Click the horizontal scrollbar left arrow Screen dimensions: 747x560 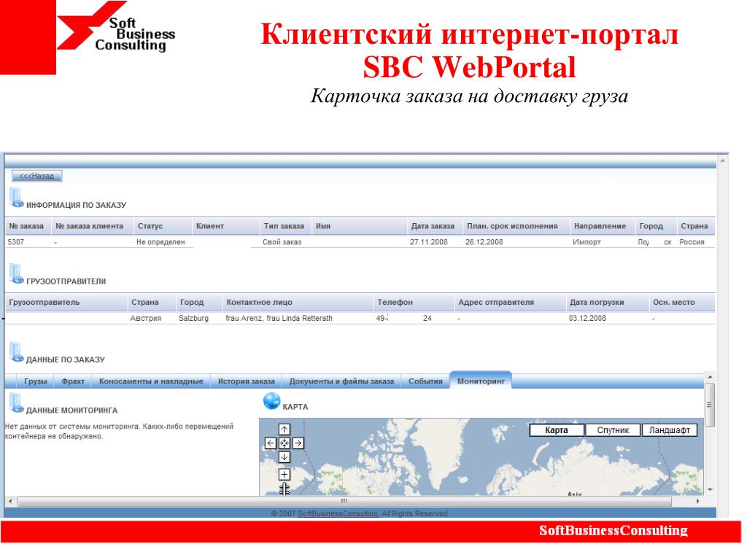(x=10, y=502)
